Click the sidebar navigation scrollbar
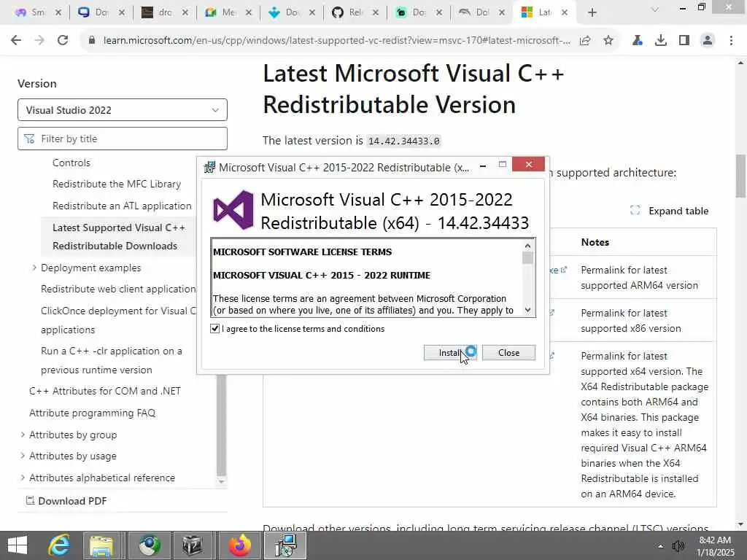 221,425
